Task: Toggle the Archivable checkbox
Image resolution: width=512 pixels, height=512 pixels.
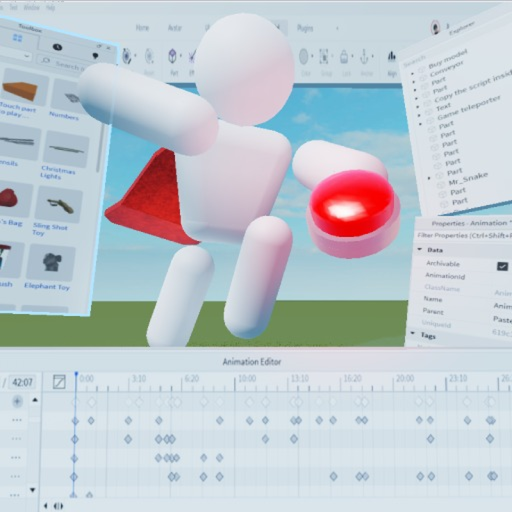Action: pyautogui.click(x=502, y=266)
